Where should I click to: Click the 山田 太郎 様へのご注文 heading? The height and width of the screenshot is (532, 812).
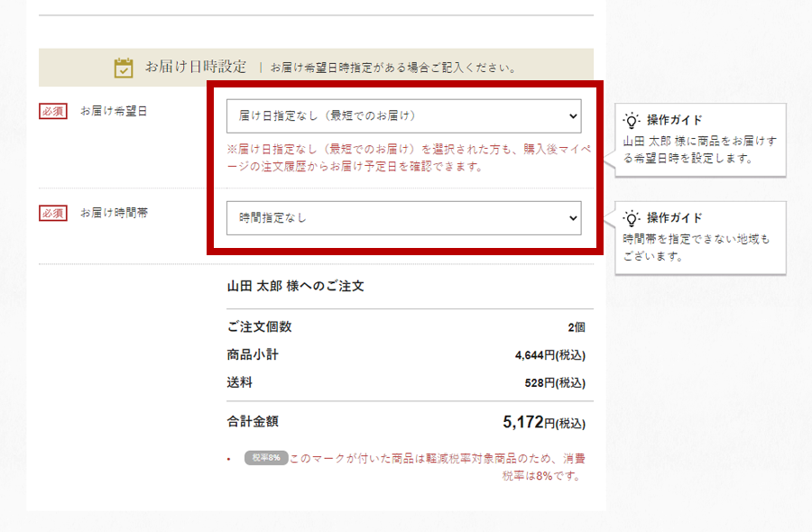click(295, 286)
